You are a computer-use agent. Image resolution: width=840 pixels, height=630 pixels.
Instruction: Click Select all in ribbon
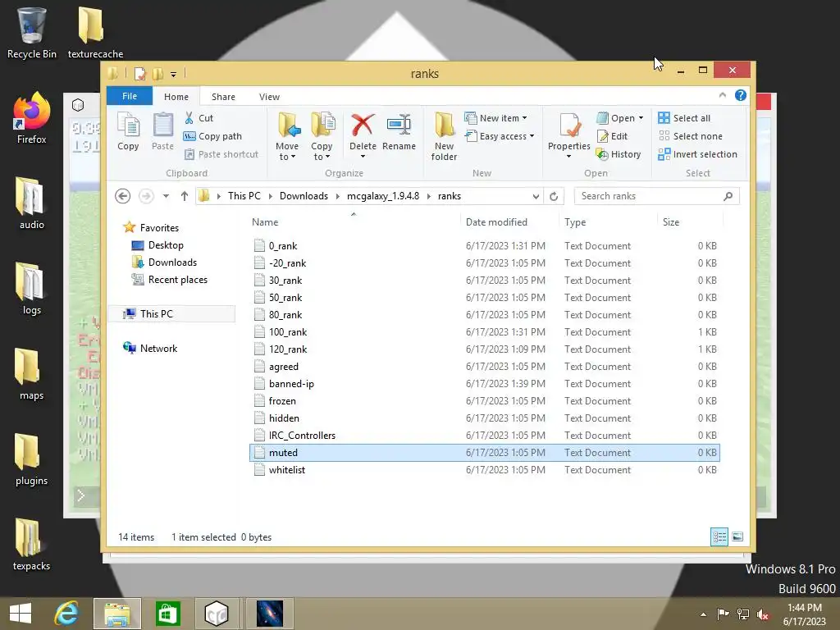tap(685, 118)
